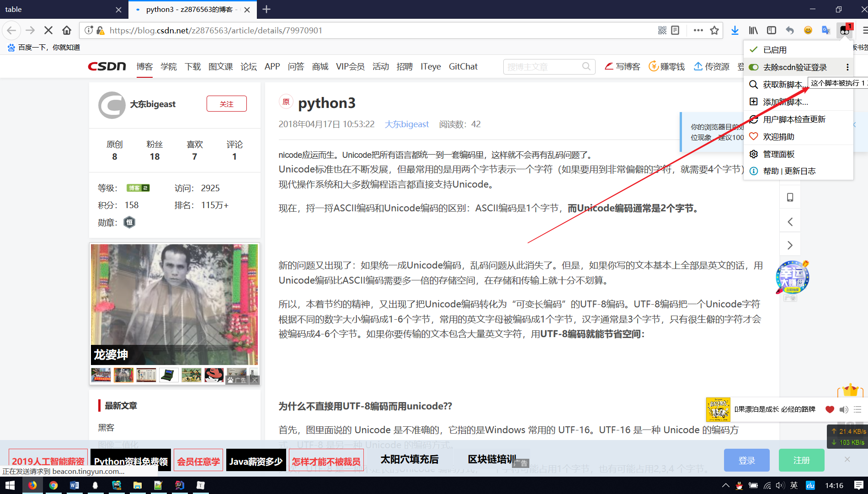This screenshot has width=868, height=494.
Task: Open author link 大东bigeast under title
Action: coord(406,124)
